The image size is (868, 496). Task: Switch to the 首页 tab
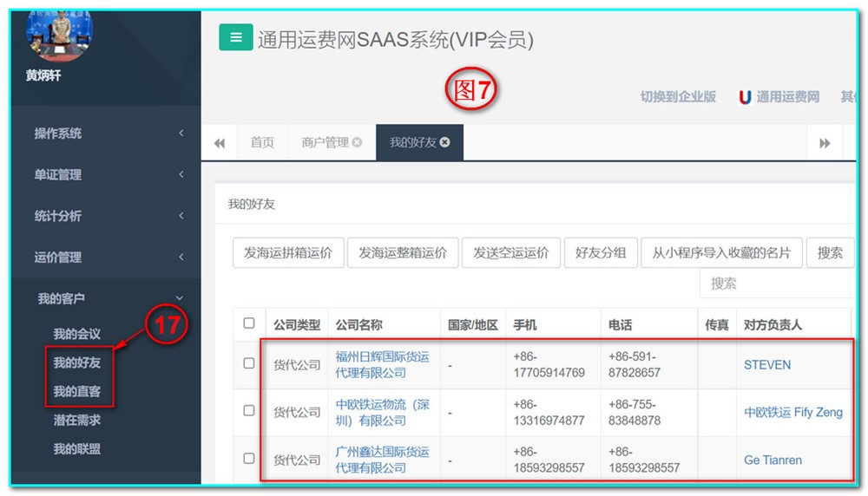pyautogui.click(x=262, y=143)
